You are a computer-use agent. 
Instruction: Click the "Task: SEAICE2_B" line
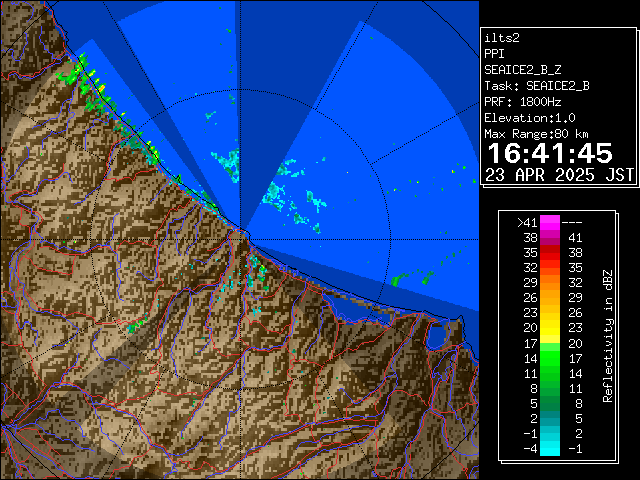(x=537, y=86)
